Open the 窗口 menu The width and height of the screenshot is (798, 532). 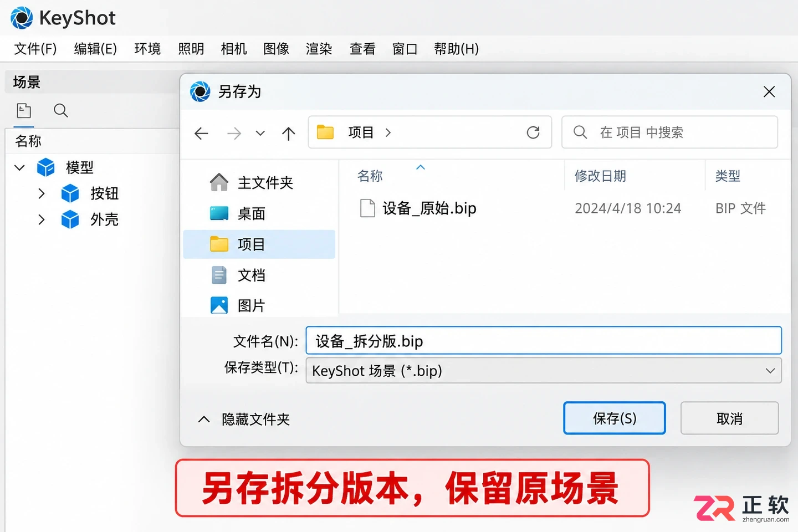click(x=405, y=49)
